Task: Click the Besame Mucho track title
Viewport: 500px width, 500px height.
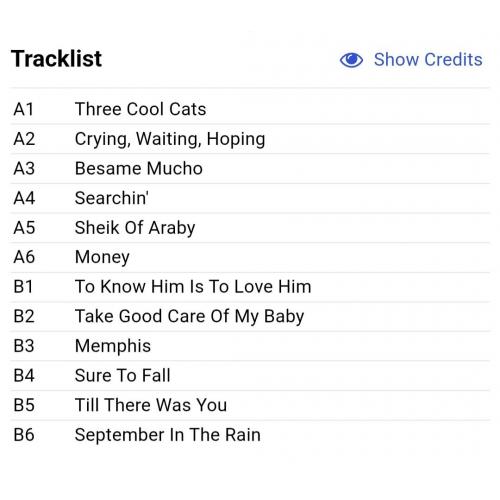Action: pyautogui.click(x=139, y=168)
